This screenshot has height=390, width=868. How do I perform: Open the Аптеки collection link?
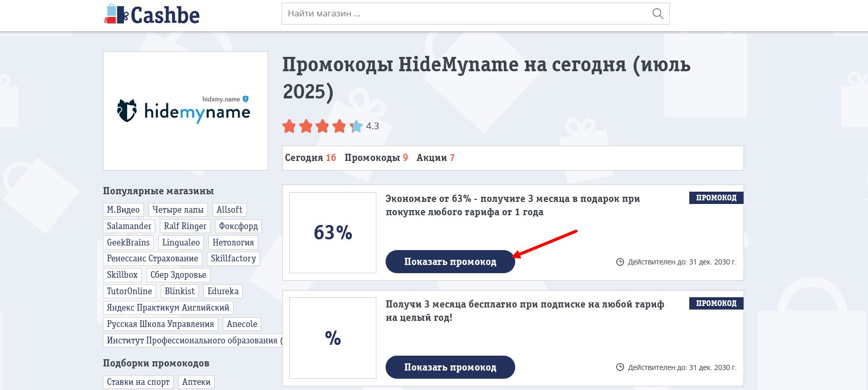[x=197, y=382]
